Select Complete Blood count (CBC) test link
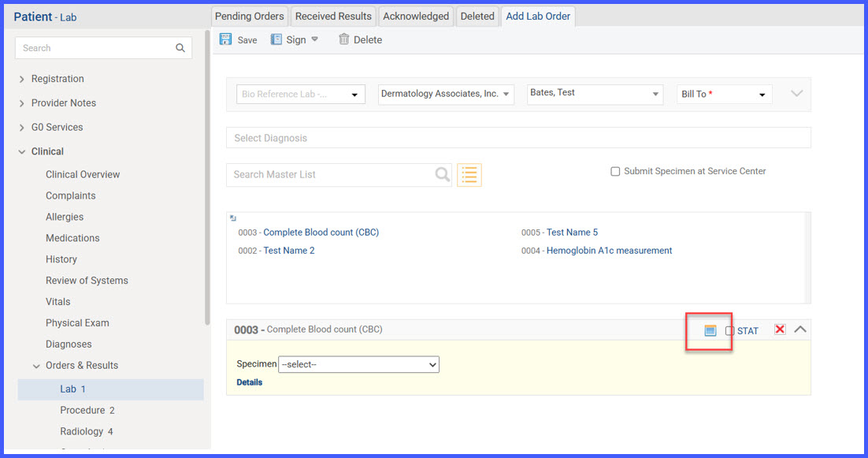868x458 pixels. click(321, 232)
